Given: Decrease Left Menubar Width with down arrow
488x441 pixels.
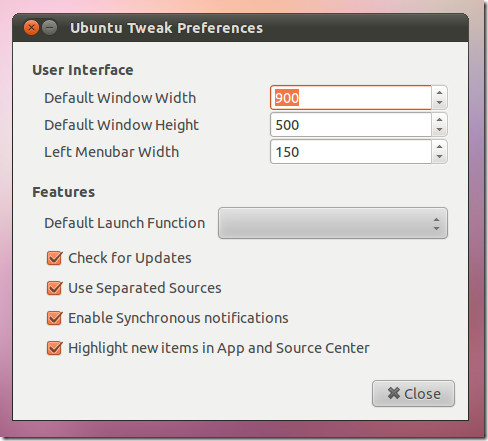Looking at the screenshot, I should 439,157.
